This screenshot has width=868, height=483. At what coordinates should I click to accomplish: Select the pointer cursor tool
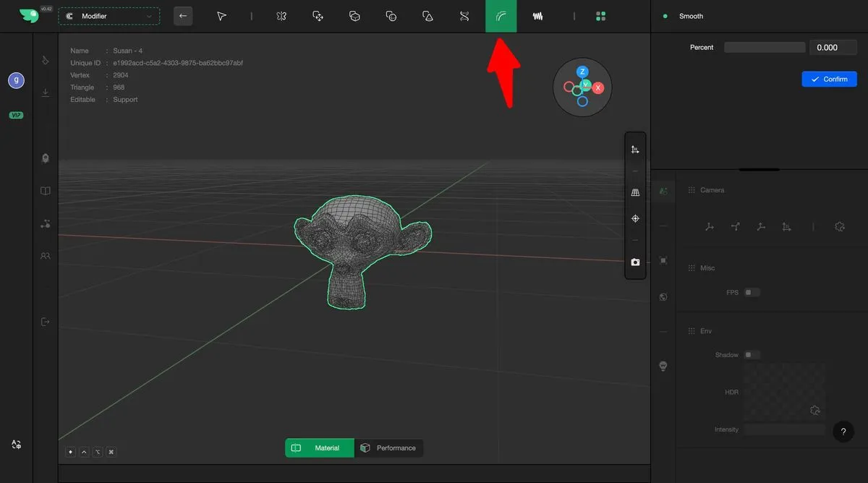click(221, 16)
